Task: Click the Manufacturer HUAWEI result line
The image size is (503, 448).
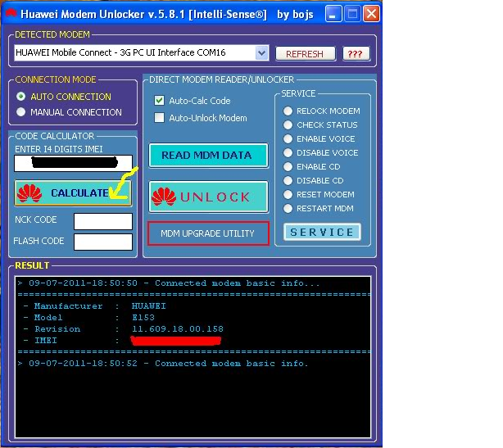Action: (95, 306)
